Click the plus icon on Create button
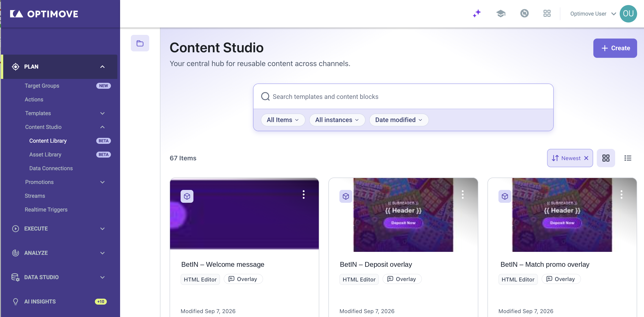644x317 pixels. pos(605,48)
